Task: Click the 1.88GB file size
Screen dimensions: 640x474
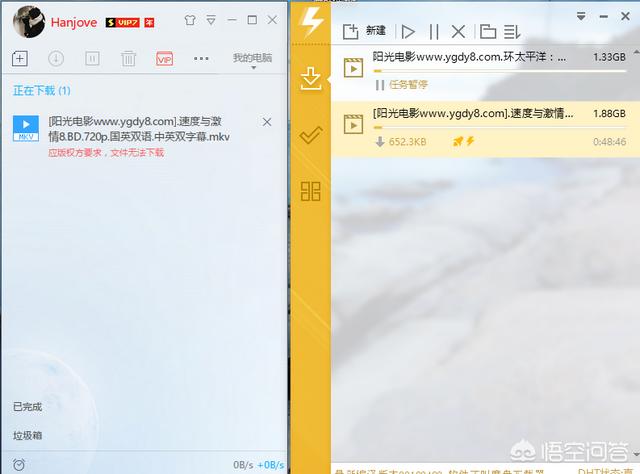Action: click(610, 113)
